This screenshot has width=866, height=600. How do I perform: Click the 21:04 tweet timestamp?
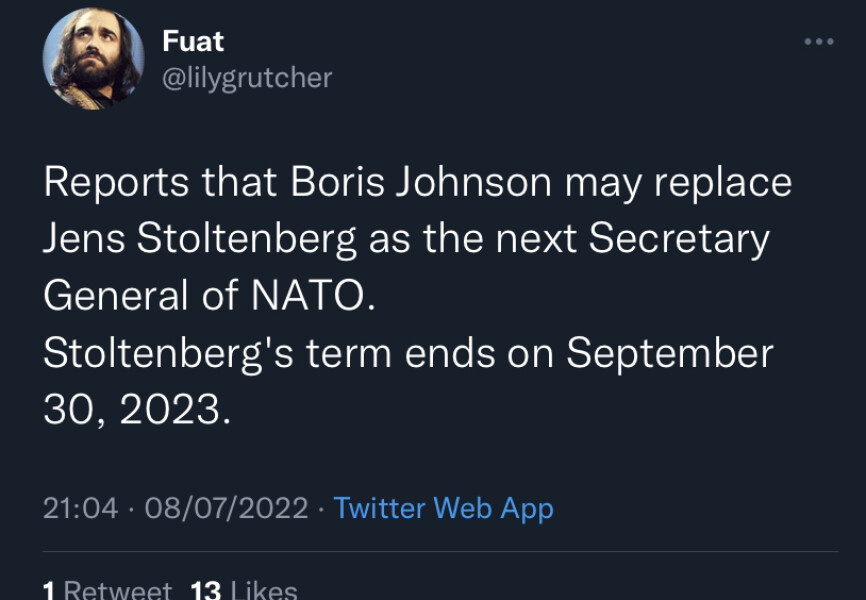81,508
